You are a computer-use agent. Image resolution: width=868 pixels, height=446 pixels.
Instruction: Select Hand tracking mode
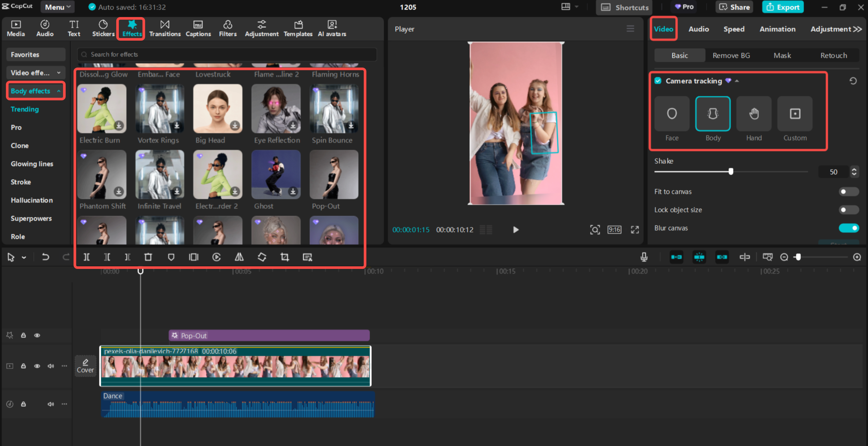pos(754,113)
